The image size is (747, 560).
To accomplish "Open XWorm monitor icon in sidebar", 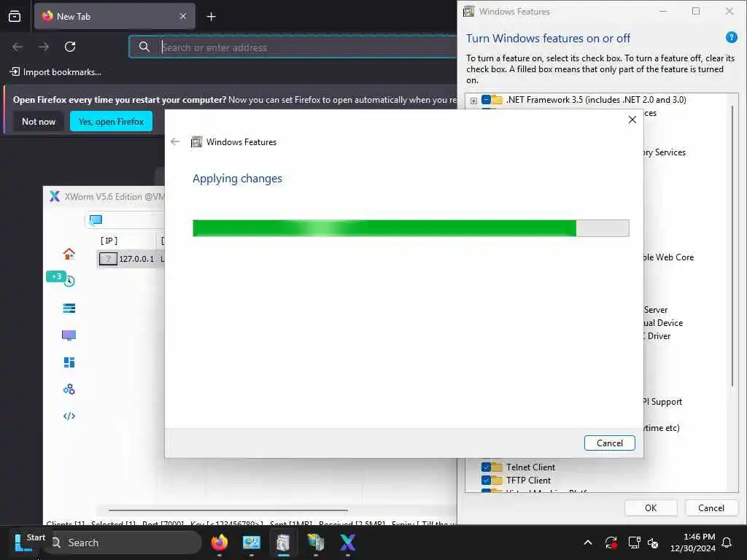I will 69,335.
